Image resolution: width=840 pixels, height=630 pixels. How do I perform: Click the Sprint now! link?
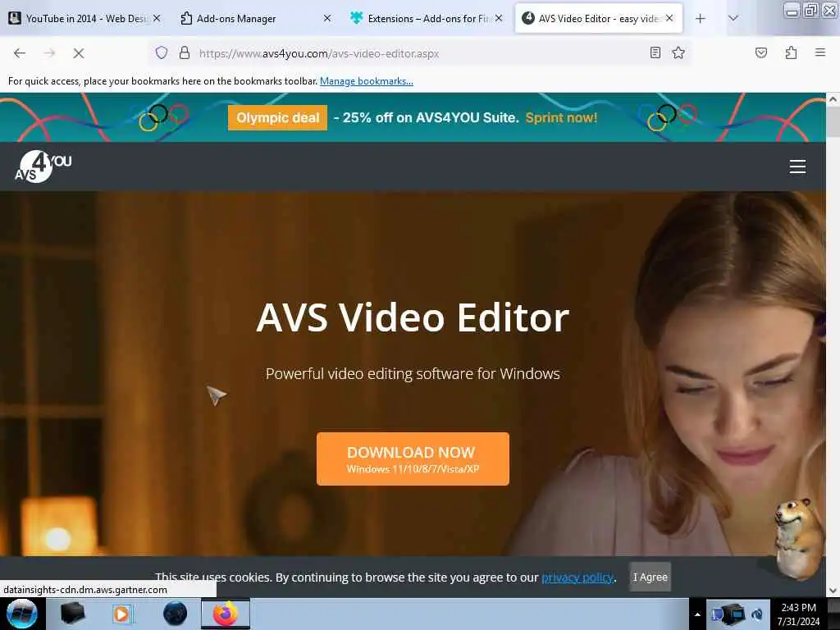561,118
